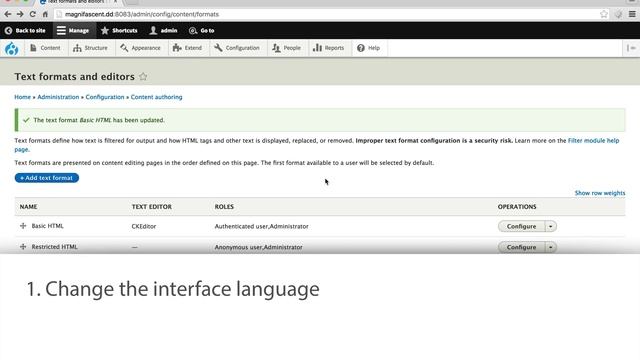Click the NAME column header
Image resolution: width=640 pixels, height=360 pixels.
point(29,207)
